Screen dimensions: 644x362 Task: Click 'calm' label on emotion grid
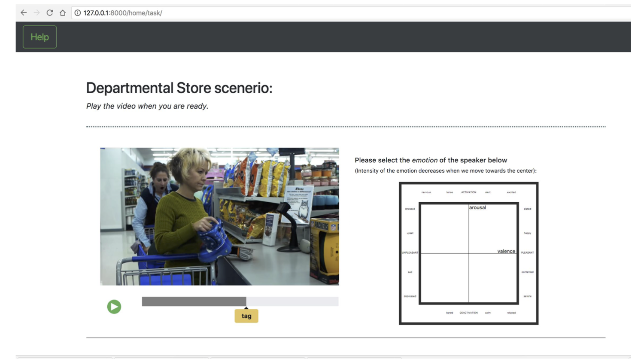coord(488,313)
